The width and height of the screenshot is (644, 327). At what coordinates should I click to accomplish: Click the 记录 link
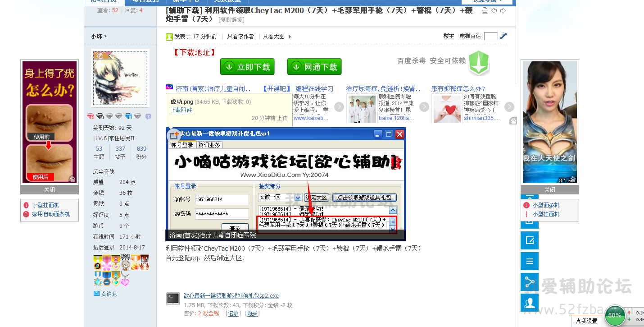pos(233,313)
